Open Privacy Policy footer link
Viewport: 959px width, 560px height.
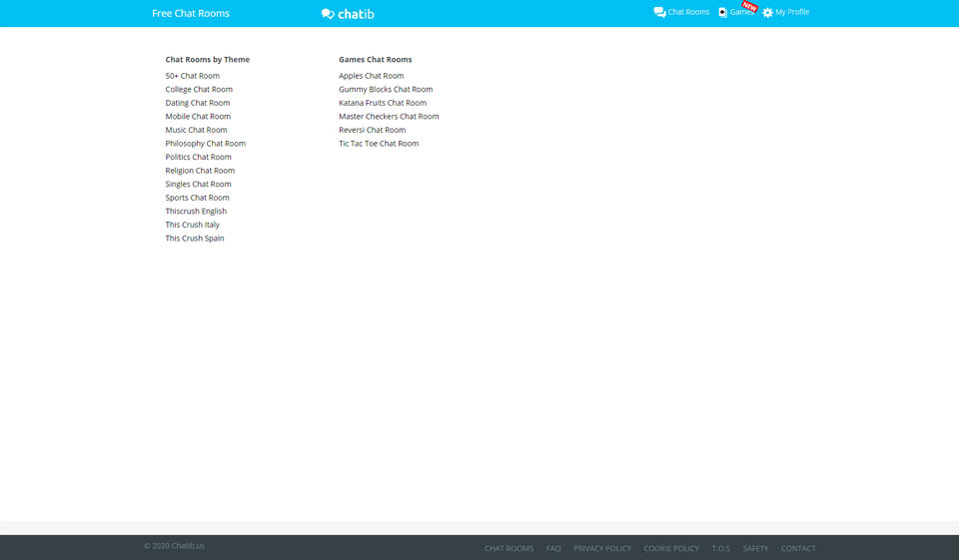point(602,548)
